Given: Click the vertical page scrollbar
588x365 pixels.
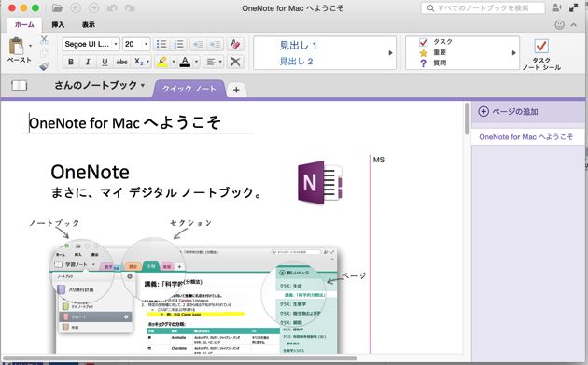Looking at the screenshot, I should point(467,119).
